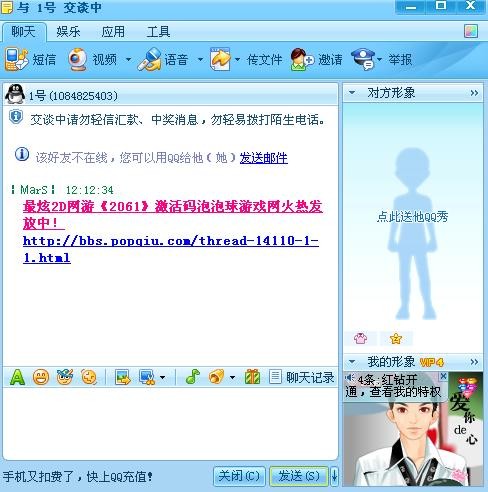
Task: Open the video (视频) dropdown arrow
Action: 128,60
